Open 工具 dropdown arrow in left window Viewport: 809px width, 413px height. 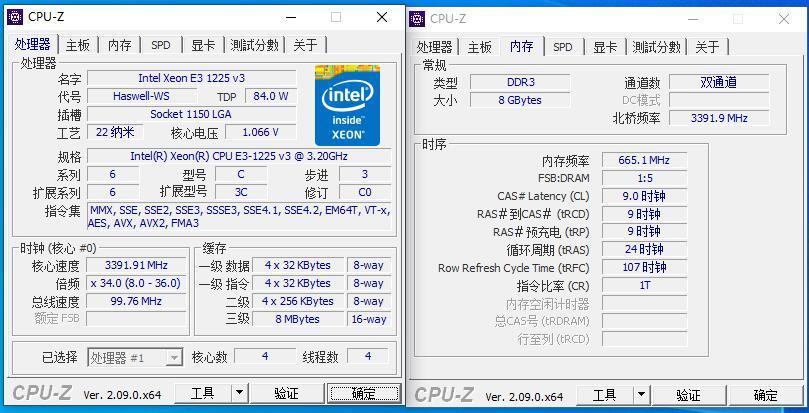point(239,393)
